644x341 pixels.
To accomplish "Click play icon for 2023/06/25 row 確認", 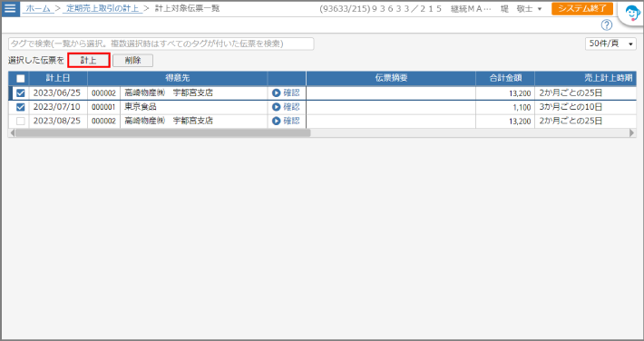I will tap(276, 93).
